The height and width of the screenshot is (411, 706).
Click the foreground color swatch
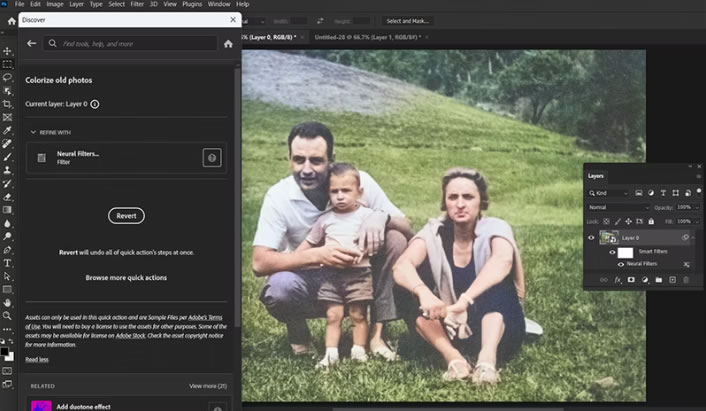coord(6,350)
